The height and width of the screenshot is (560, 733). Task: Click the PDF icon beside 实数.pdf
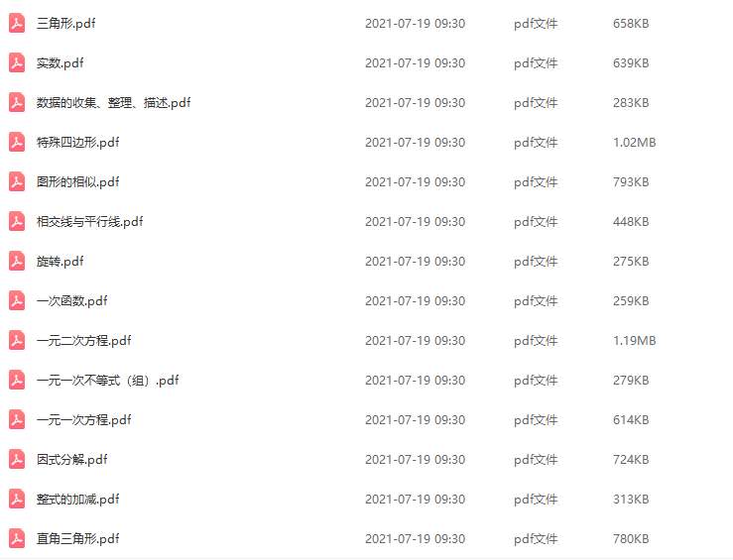(17, 63)
